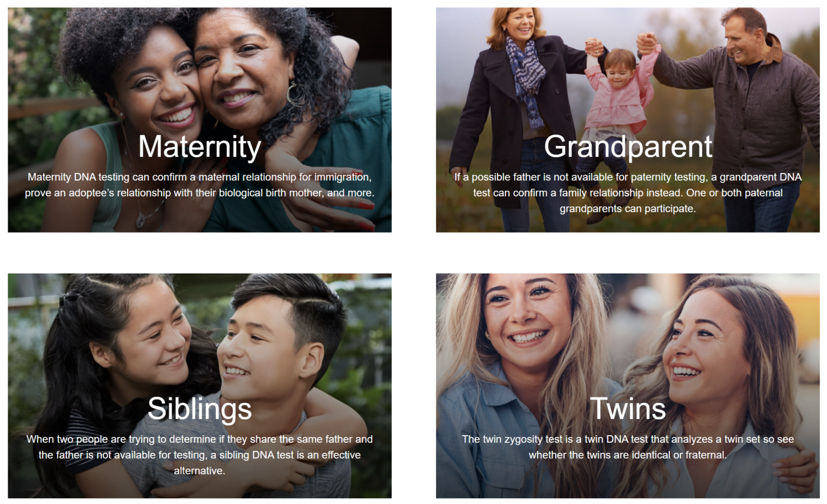Select the twin zygosity test description
The width and height of the screenshot is (827, 504).
628,447
